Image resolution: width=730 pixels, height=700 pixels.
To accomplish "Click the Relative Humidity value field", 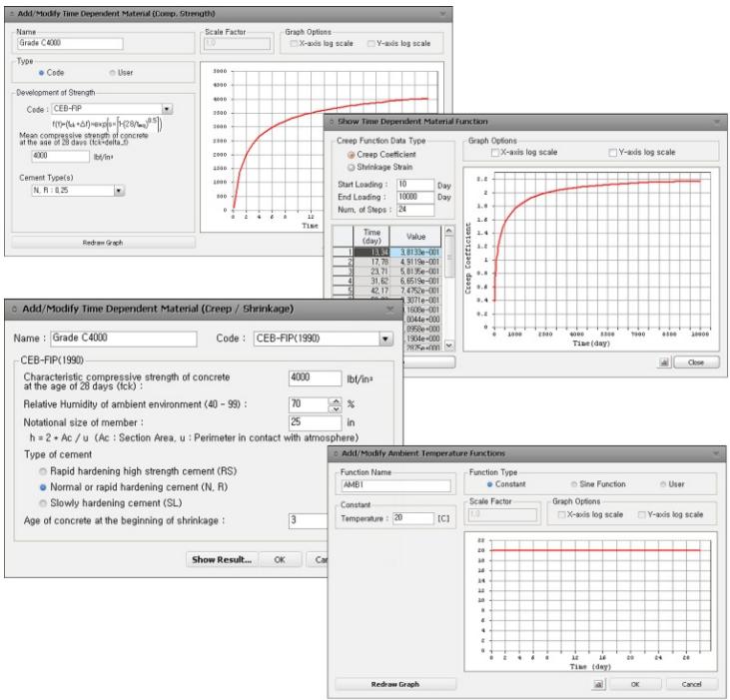I will coord(310,404).
